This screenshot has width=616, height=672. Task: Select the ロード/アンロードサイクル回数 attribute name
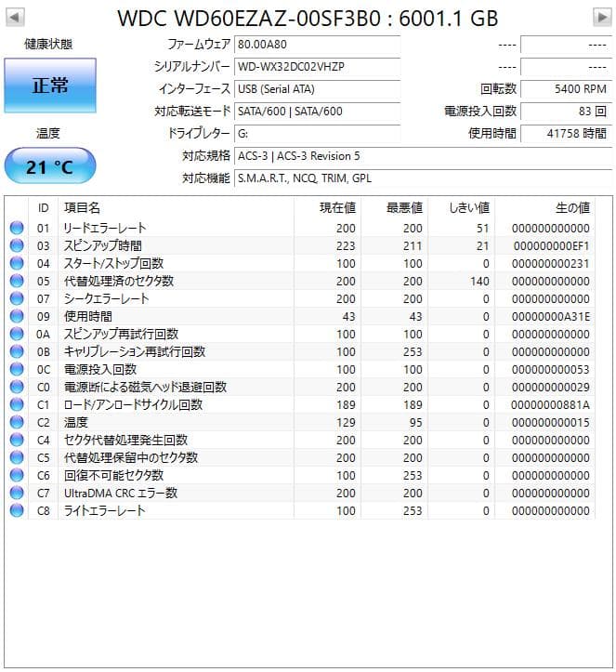(133, 404)
